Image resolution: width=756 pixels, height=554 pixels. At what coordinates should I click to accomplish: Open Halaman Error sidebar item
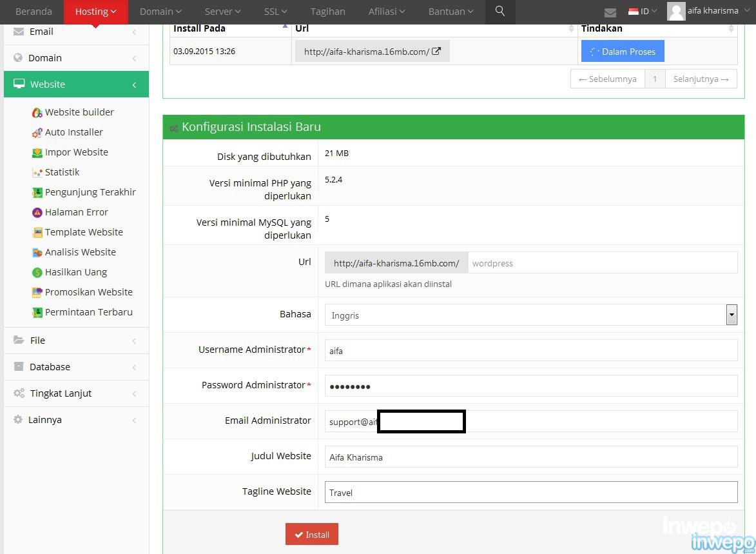(x=76, y=212)
